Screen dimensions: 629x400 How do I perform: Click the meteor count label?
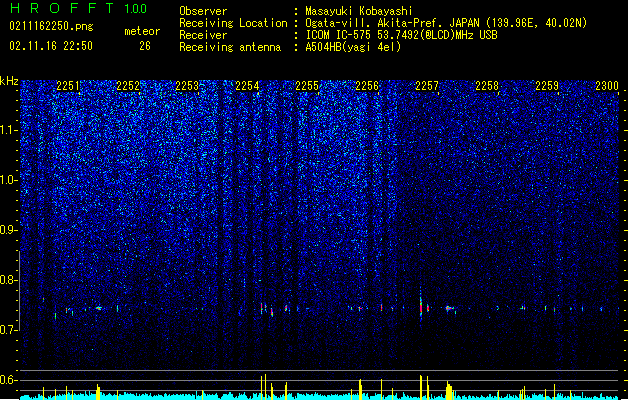pyautogui.click(x=142, y=31)
